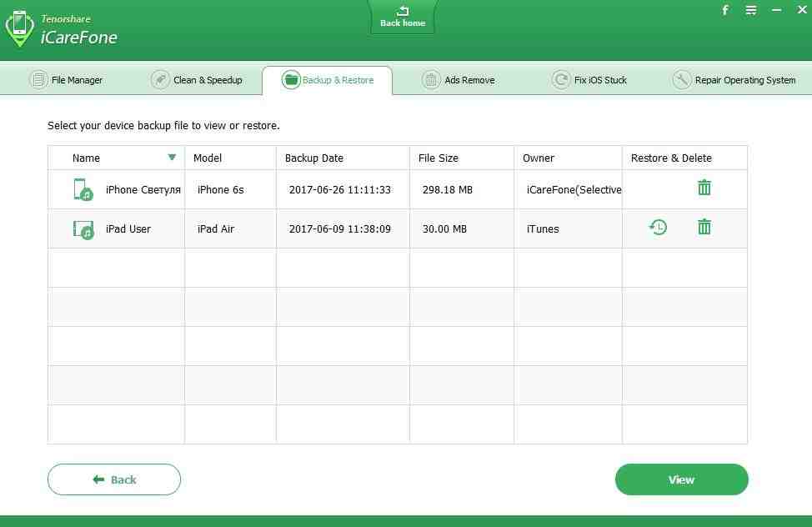This screenshot has height=527, width=812.
Task: Click the Back button
Action: tap(114, 479)
